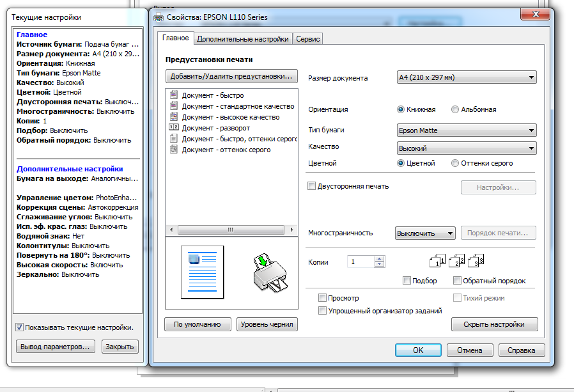Click into the Копии number field

coord(361,262)
